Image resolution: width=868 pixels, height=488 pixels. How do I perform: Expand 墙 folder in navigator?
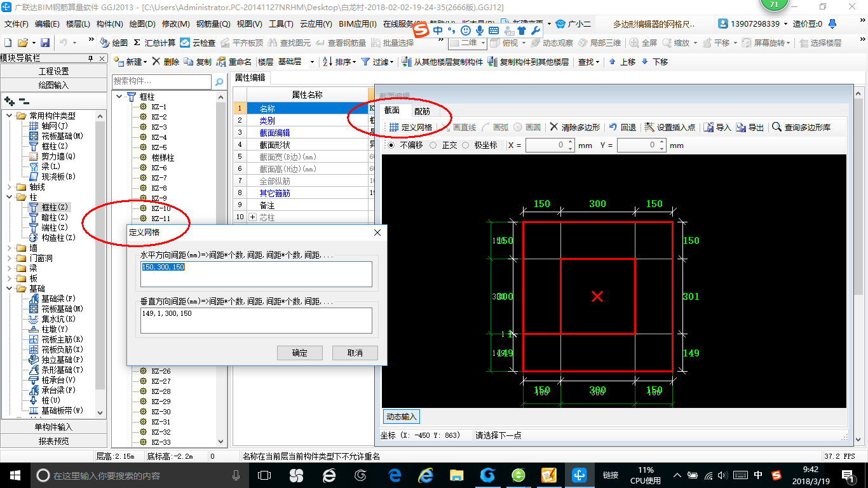pos(9,248)
